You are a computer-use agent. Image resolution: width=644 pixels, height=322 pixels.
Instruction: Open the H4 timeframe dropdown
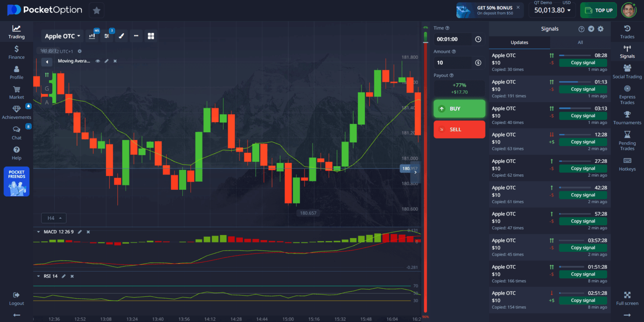click(53, 218)
